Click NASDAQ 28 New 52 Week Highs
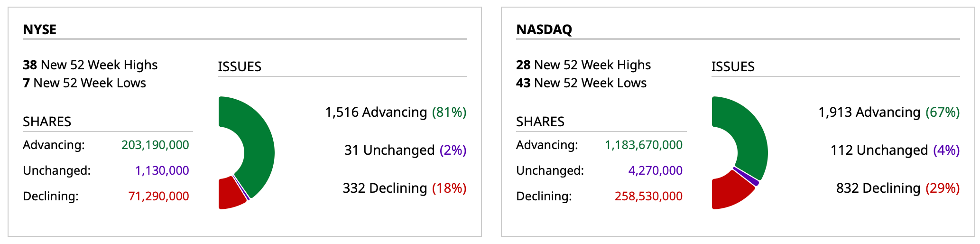The height and width of the screenshot is (244, 980). coord(583,65)
